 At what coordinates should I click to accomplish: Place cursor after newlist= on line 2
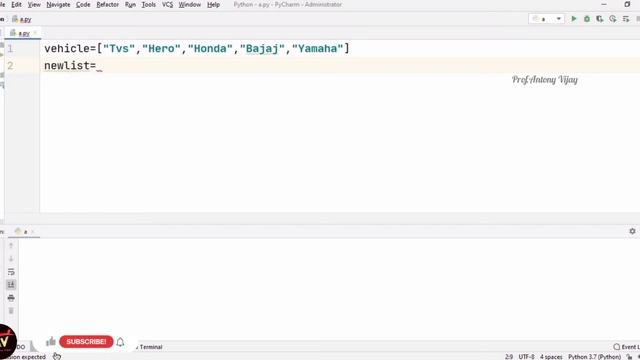click(x=96, y=66)
